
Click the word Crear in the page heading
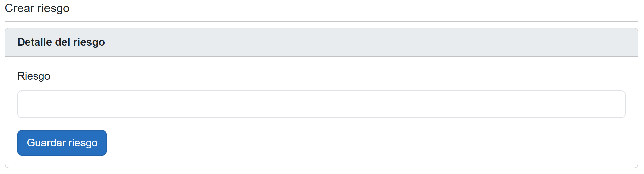point(19,8)
